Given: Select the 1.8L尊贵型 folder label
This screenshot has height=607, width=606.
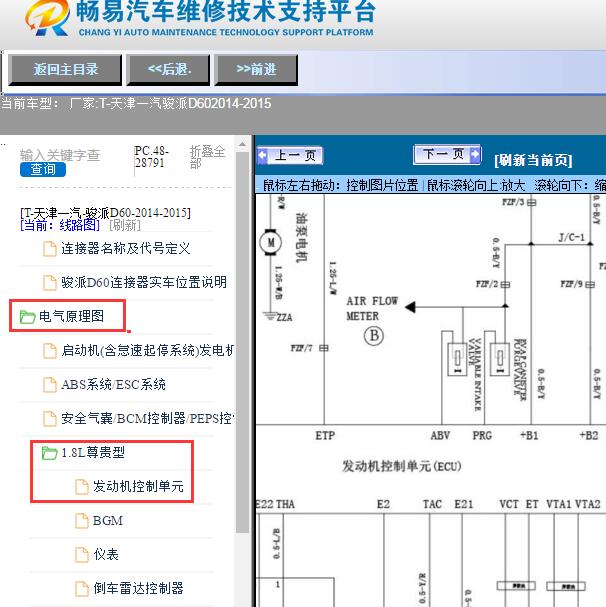Looking at the screenshot, I should point(93,452).
